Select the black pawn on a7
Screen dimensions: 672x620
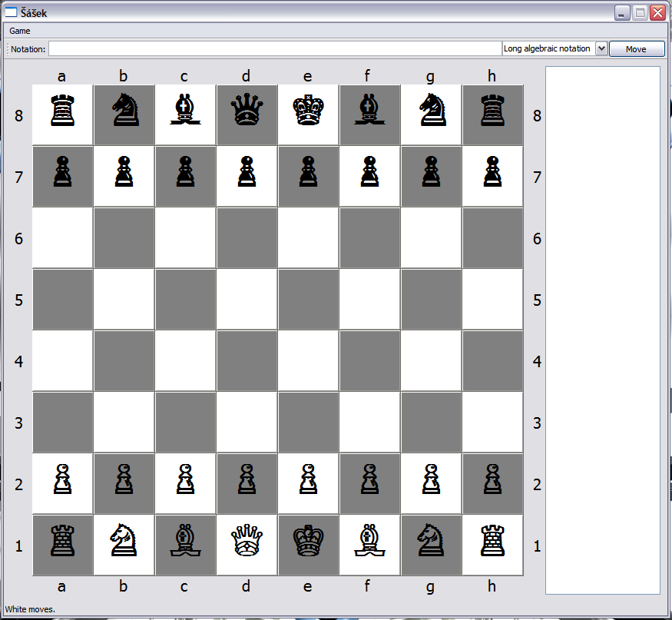tap(62, 171)
